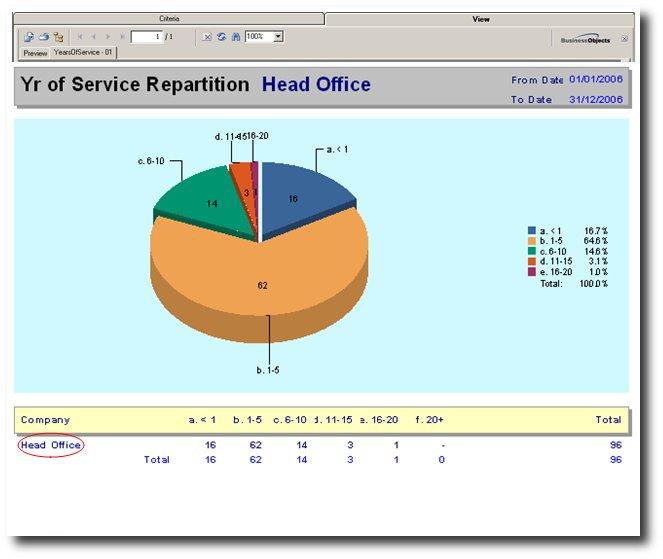Go to first page arrow
The image size is (663, 559).
(80, 36)
